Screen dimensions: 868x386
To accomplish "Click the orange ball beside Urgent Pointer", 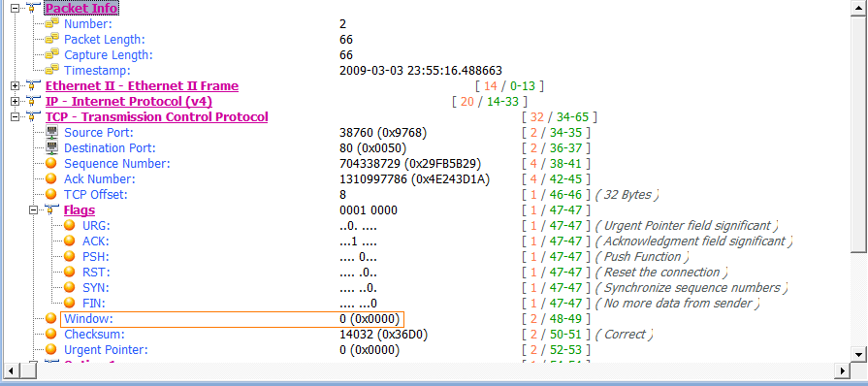I will pos(51,349).
